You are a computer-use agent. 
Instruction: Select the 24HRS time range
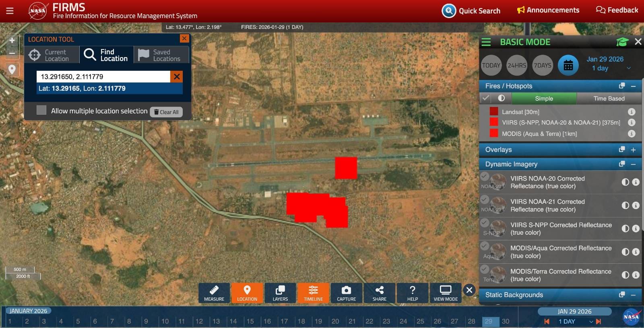[517, 65]
